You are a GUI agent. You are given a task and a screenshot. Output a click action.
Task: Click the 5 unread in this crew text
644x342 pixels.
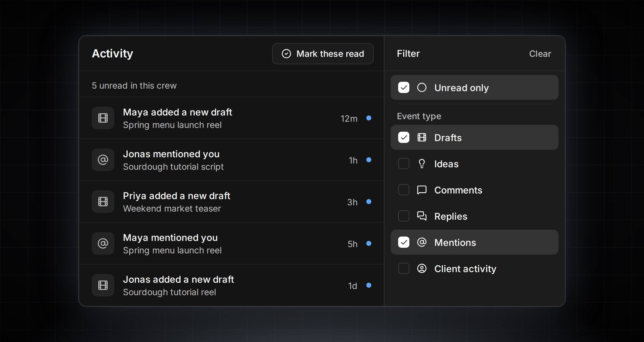click(x=134, y=85)
